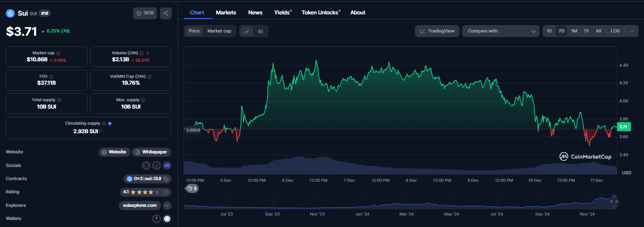
Task: Set chart range to 1Y
Action: (x=586, y=31)
